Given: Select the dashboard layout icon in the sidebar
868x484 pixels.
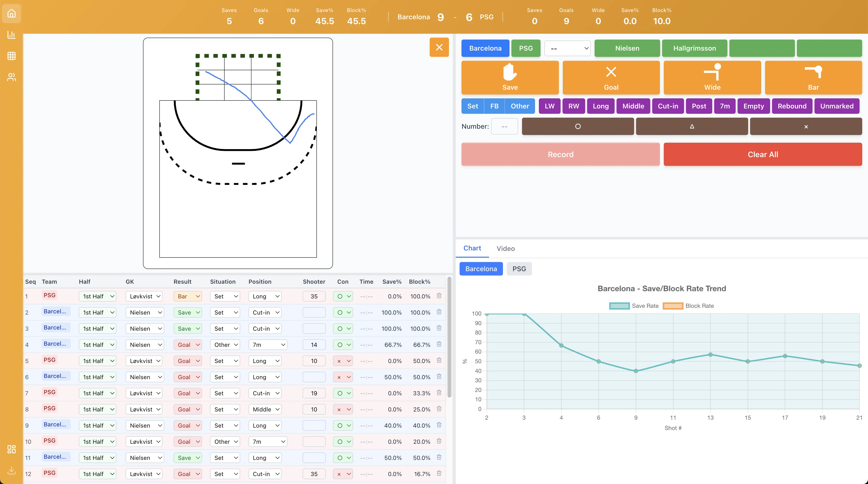Looking at the screenshot, I should tap(12, 449).
